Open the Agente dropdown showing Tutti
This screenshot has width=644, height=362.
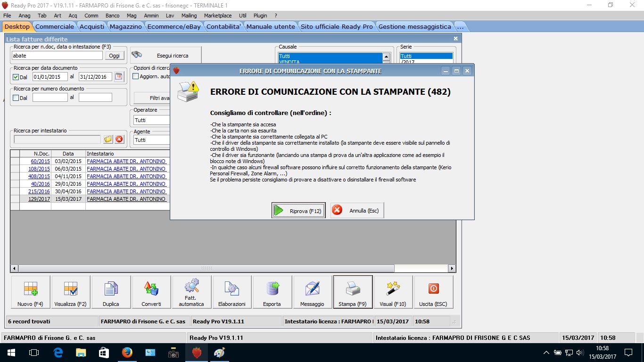click(x=152, y=140)
